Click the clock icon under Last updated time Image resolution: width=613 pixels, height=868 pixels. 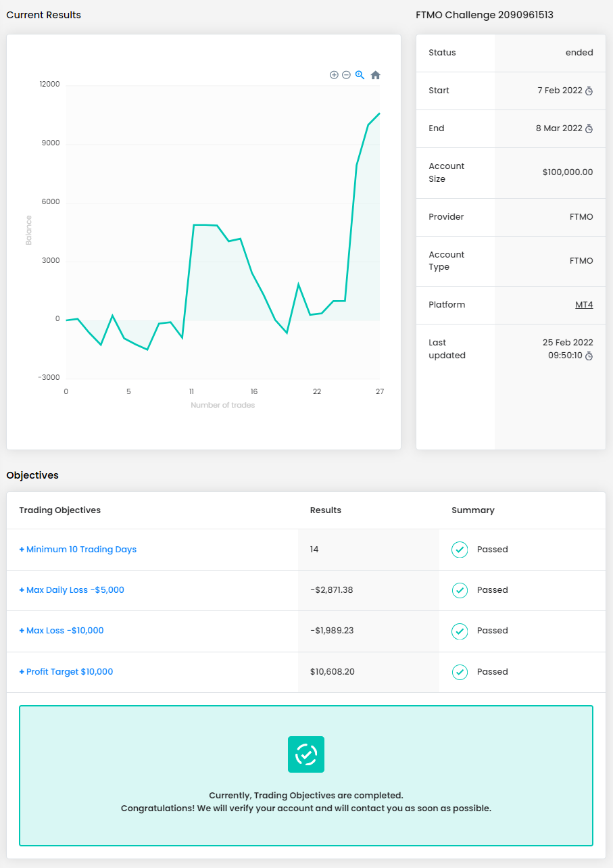[x=589, y=356]
